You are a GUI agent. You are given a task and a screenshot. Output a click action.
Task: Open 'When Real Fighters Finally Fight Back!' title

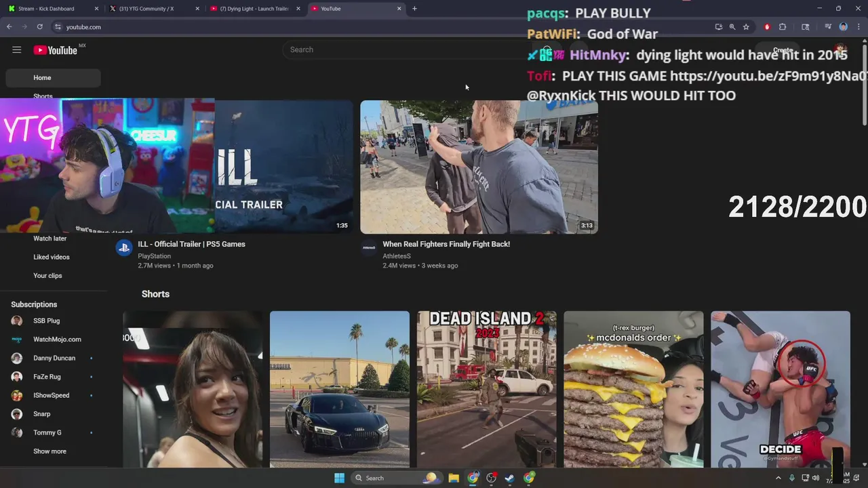point(446,244)
